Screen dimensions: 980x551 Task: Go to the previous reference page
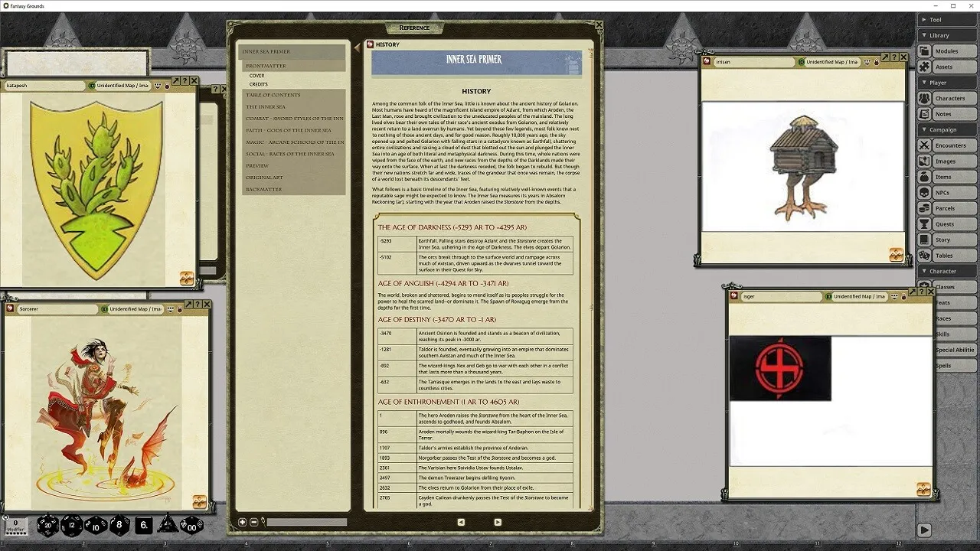(x=461, y=522)
